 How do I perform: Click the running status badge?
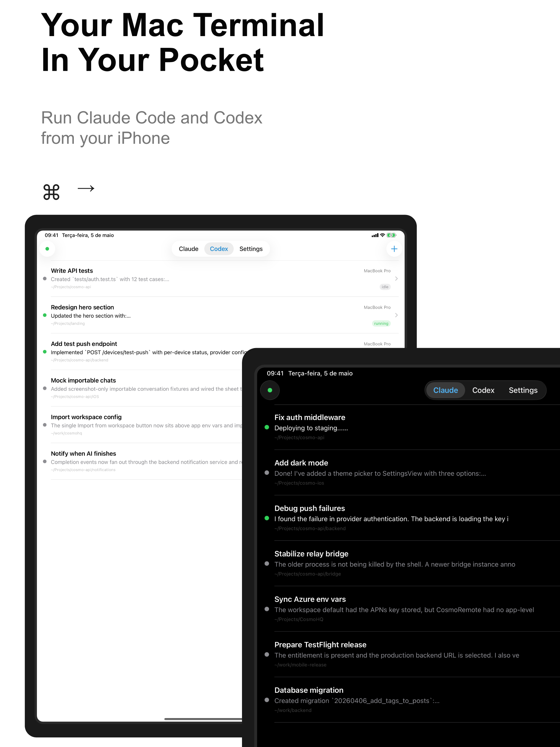[381, 323]
